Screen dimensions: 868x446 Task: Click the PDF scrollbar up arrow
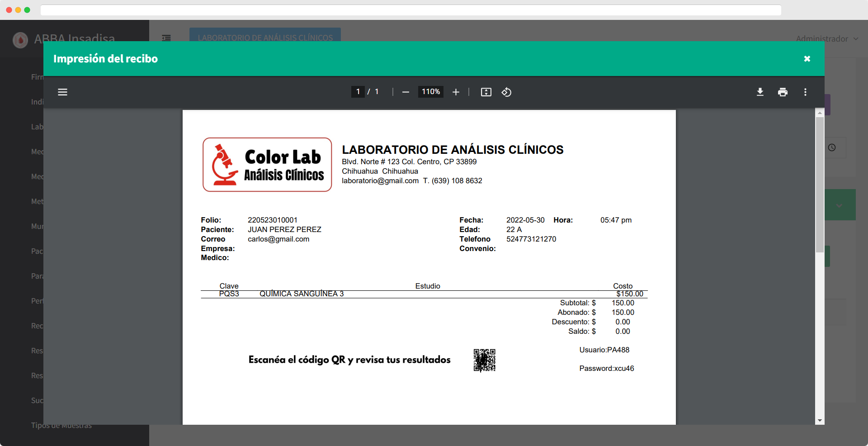(x=820, y=113)
